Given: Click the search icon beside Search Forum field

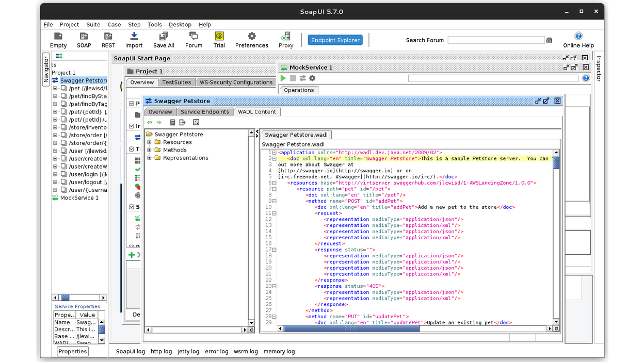Looking at the screenshot, I should pyautogui.click(x=549, y=40).
